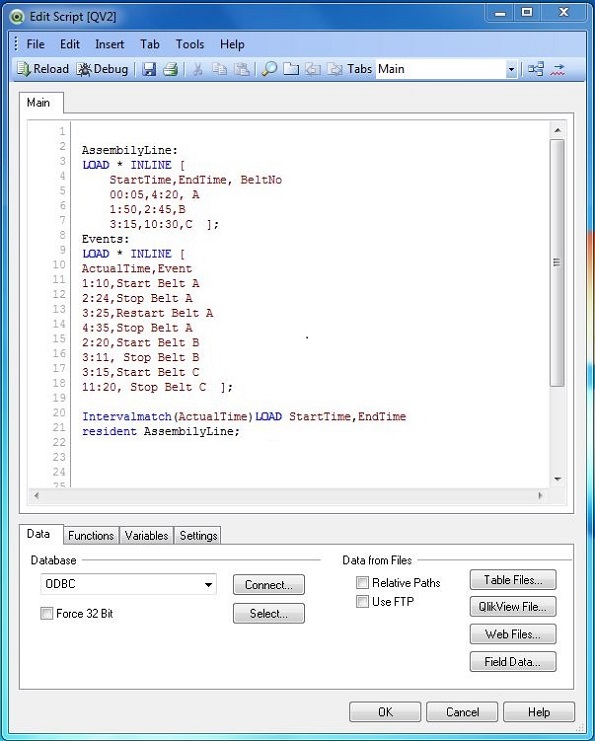The height and width of the screenshot is (741, 595).
Task: Save the document via floppy icon
Action: point(149,69)
